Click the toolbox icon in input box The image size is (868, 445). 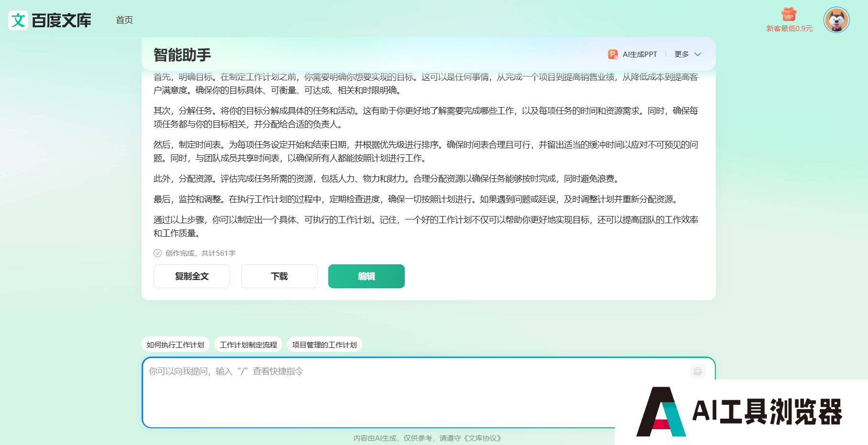click(698, 371)
